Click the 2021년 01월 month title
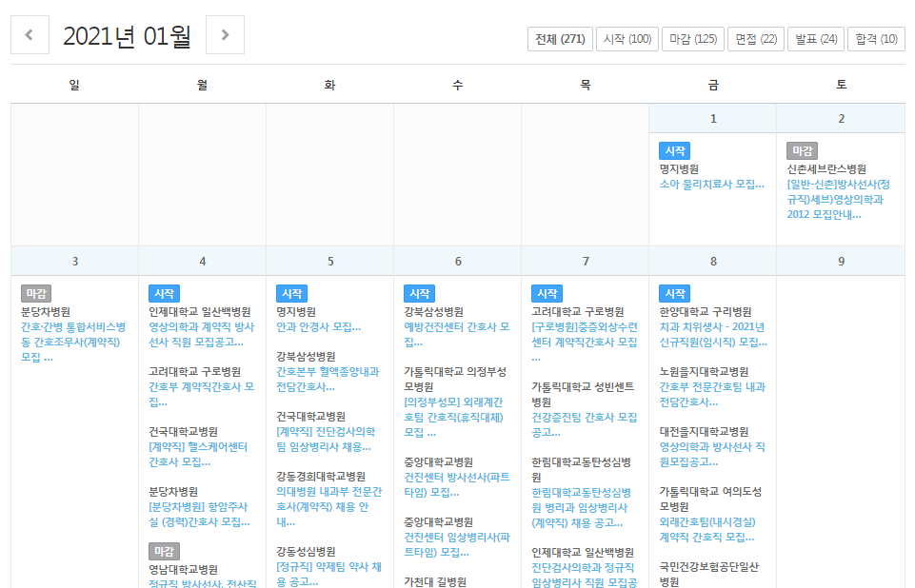The image size is (915, 588). (128, 36)
